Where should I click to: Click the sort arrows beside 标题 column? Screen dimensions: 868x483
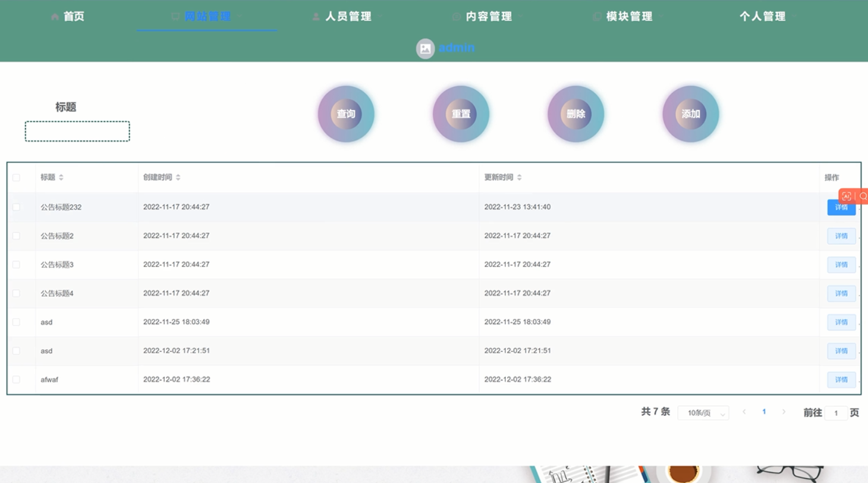(61, 177)
